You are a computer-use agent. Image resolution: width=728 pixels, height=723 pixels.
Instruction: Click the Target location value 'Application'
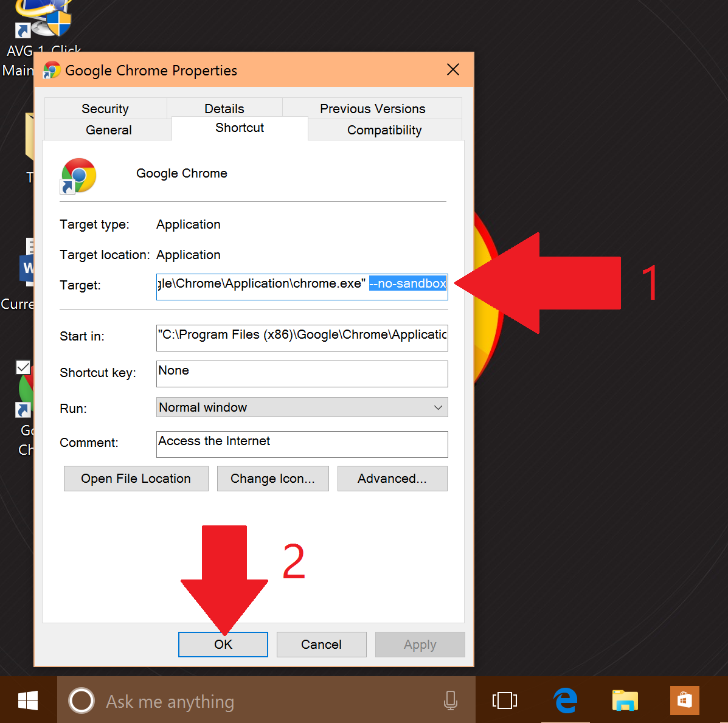tap(189, 255)
